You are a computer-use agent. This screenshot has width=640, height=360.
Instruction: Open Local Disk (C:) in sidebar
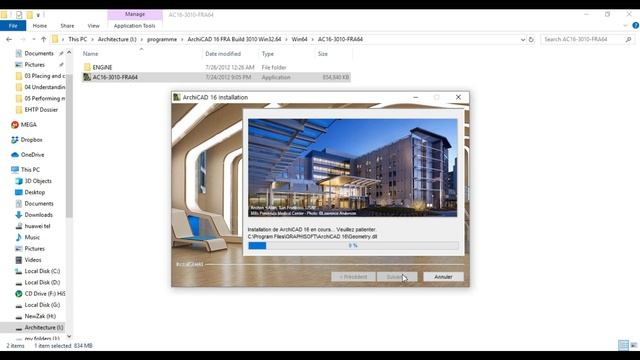click(x=42, y=271)
